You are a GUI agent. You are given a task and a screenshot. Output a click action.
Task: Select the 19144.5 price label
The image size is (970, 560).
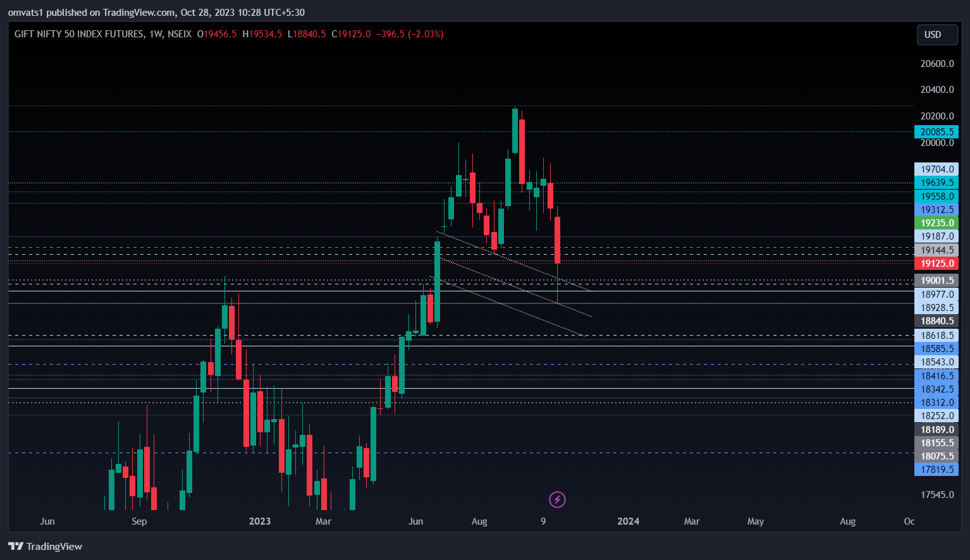(936, 250)
